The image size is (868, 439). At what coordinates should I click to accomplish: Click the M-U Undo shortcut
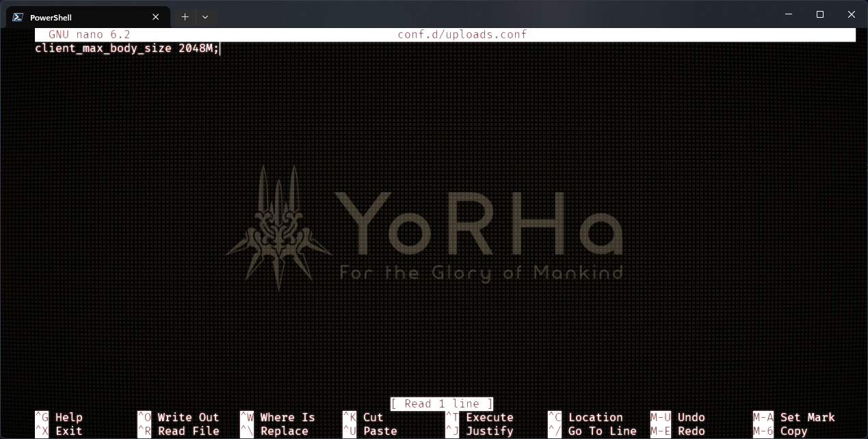[x=677, y=417]
